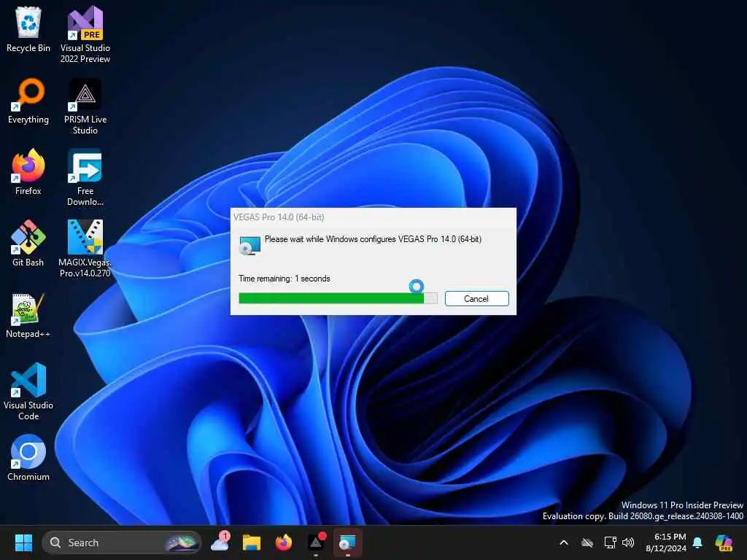The width and height of the screenshot is (747, 560).
Task: Show hidden system tray icons
Action: pyautogui.click(x=564, y=542)
